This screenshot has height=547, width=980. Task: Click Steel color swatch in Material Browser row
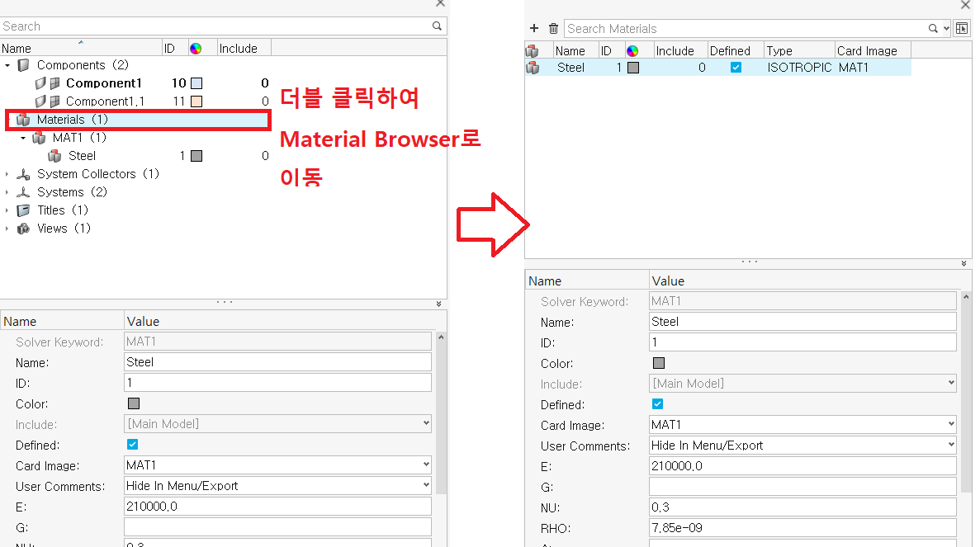(x=633, y=68)
